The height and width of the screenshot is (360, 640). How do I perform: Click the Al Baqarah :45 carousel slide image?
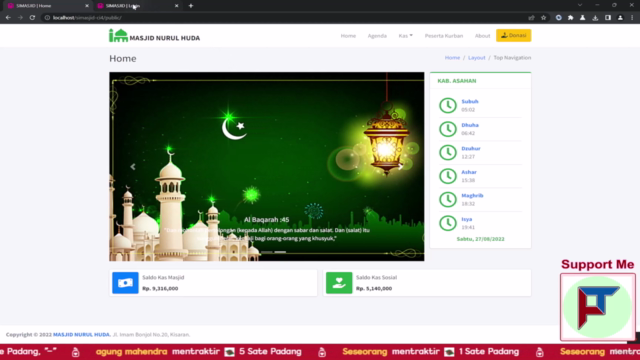click(x=267, y=167)
